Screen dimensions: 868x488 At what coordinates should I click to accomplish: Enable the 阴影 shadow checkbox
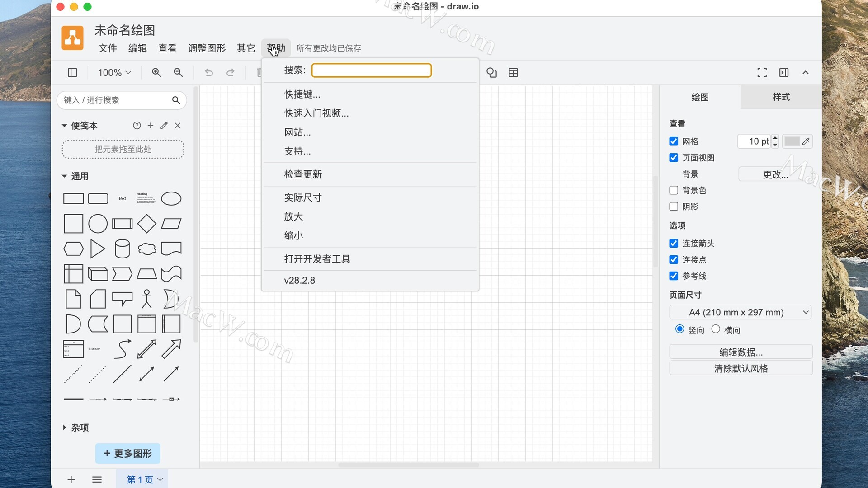coord(674,206)
